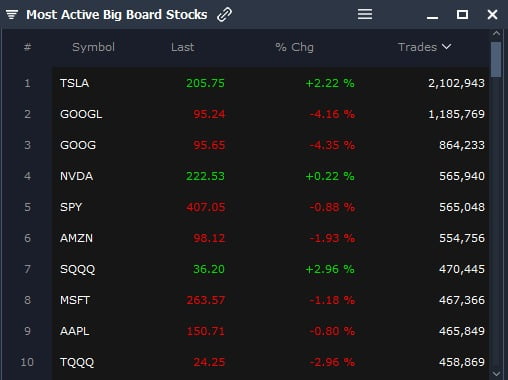508x380 pixels.
Task: Click the # column header
Action: [x=27, y=47]
